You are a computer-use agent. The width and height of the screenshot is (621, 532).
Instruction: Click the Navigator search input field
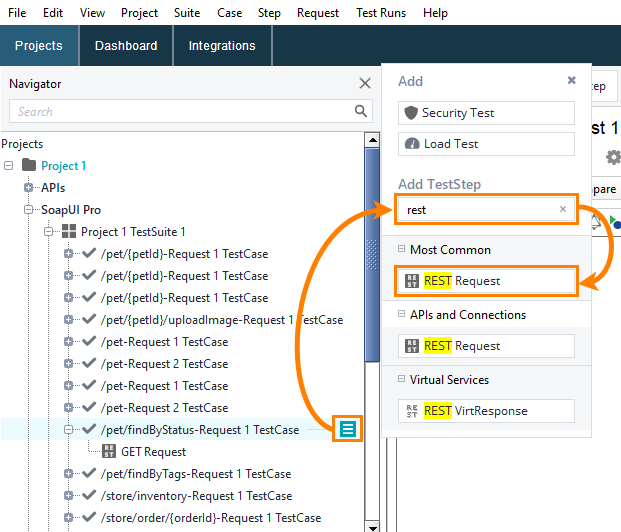[x=183, y=111]
